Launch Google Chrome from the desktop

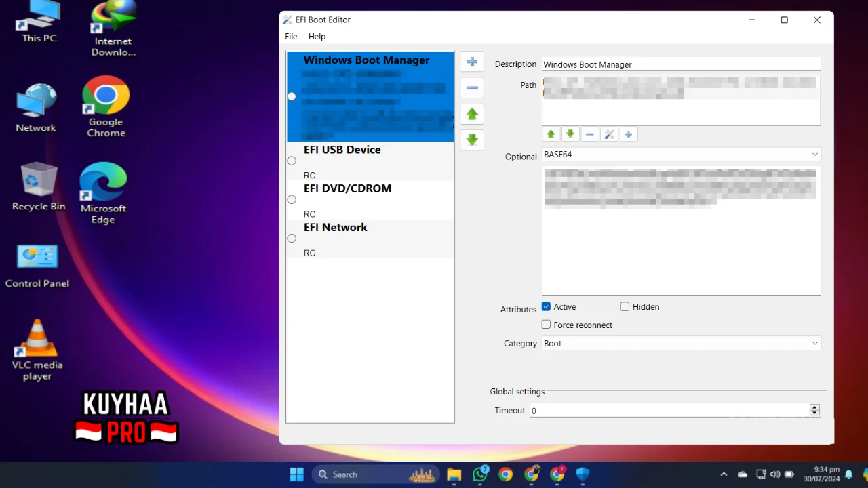pyautogui.click(x=106, y=107)
